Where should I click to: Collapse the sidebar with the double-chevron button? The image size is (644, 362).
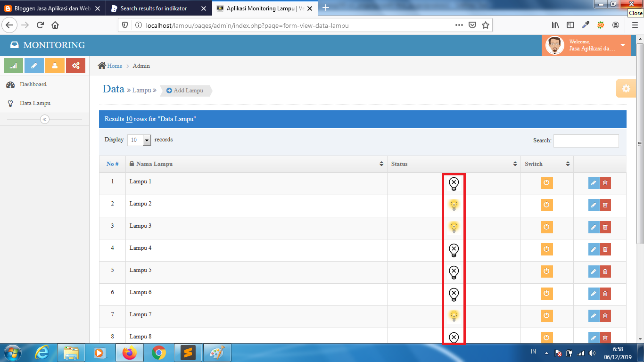coord(44,119)
